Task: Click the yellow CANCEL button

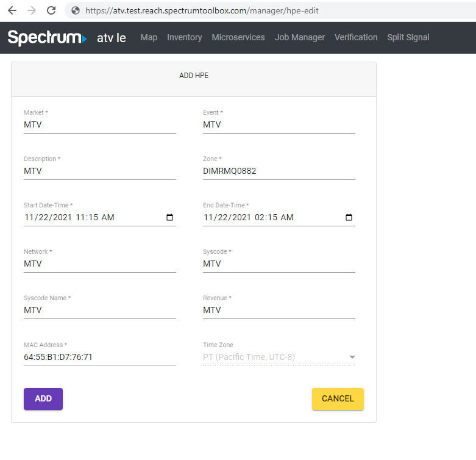Action: tap(338, 398)
